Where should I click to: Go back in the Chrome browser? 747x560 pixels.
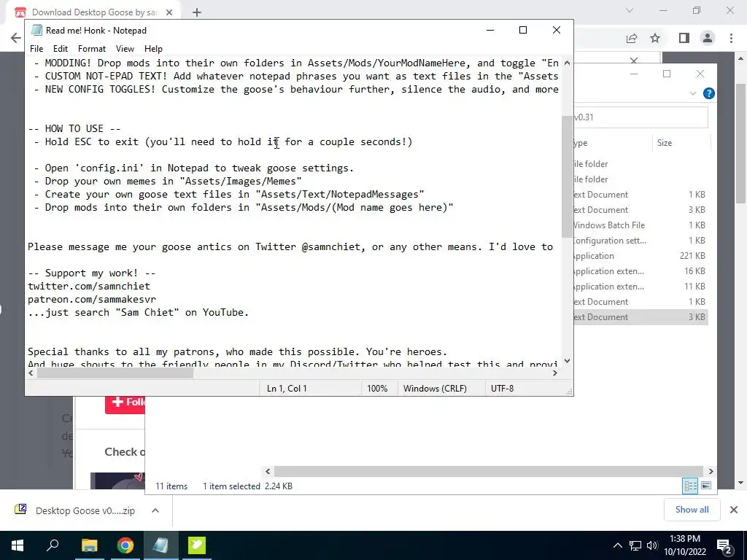click(16, 38)
